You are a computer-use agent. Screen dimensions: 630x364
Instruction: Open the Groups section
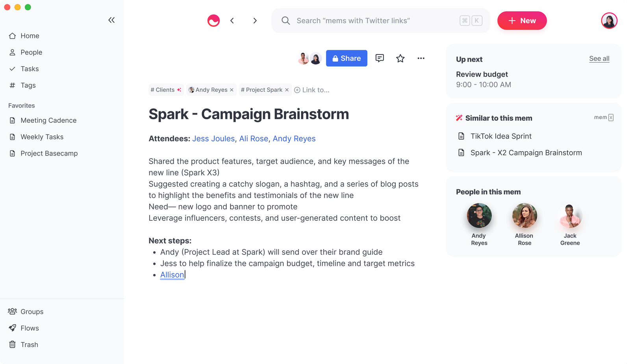[x=31, y=311]
